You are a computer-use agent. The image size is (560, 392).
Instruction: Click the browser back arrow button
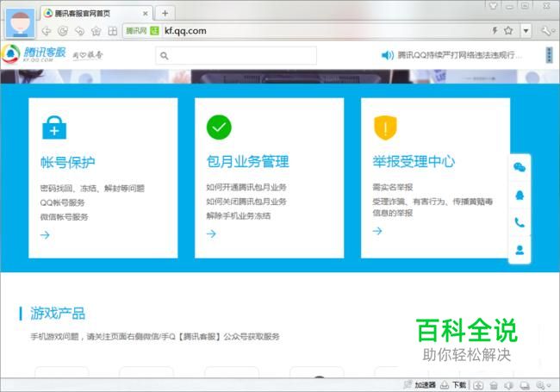[47, 31]
